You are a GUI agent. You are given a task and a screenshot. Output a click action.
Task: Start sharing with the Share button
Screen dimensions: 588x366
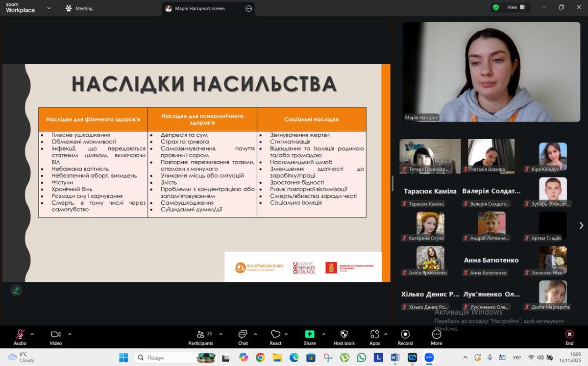(309, 337)
